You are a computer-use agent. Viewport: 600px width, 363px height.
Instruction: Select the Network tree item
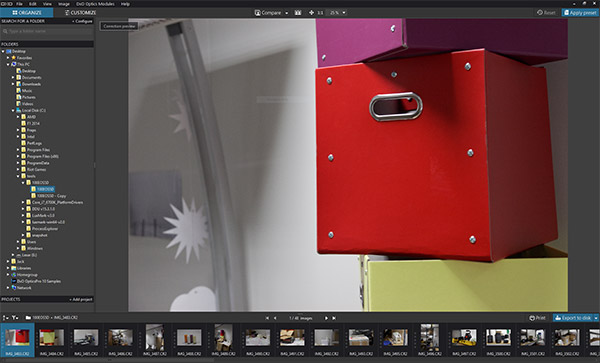21,288
